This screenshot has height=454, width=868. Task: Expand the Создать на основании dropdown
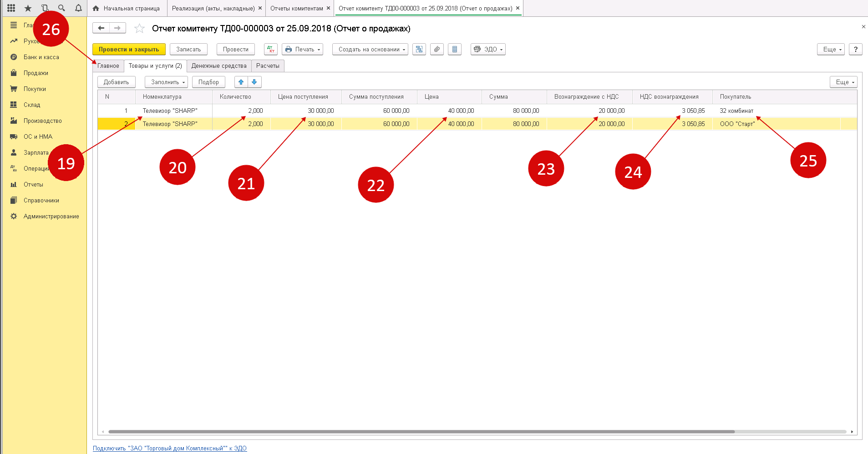coord(370,49)
